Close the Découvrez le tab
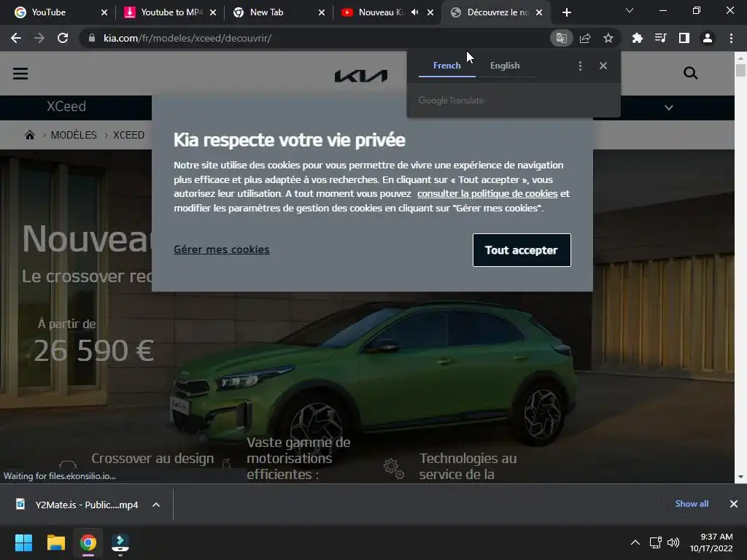Image resolution: width=747 pixels, height=560 pixels. [x=539, y=12]
